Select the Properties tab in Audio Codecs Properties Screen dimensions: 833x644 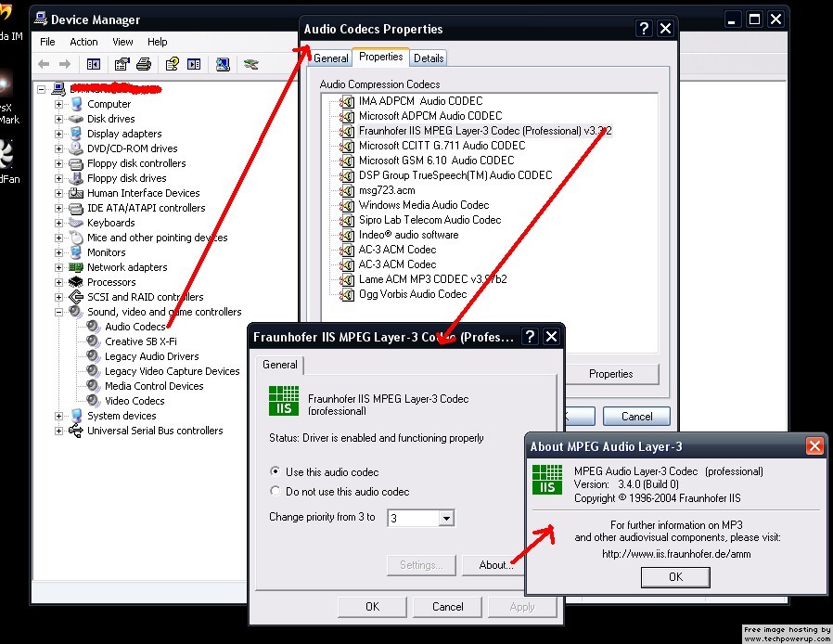pos(381,57)
